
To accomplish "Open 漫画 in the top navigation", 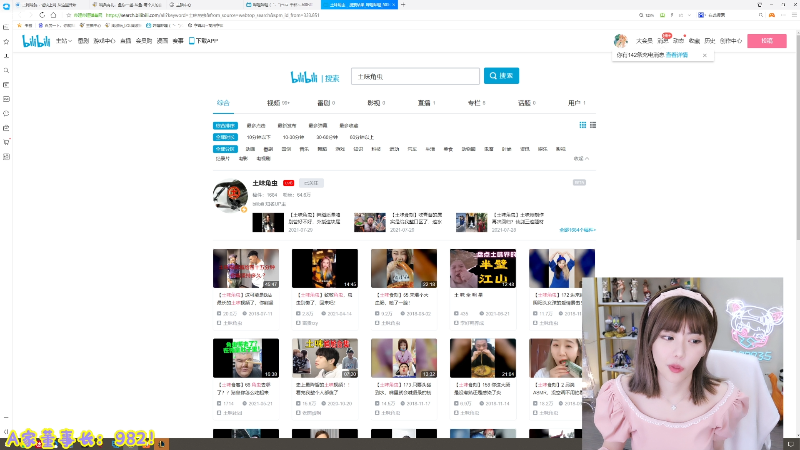I will pos(162,41).
